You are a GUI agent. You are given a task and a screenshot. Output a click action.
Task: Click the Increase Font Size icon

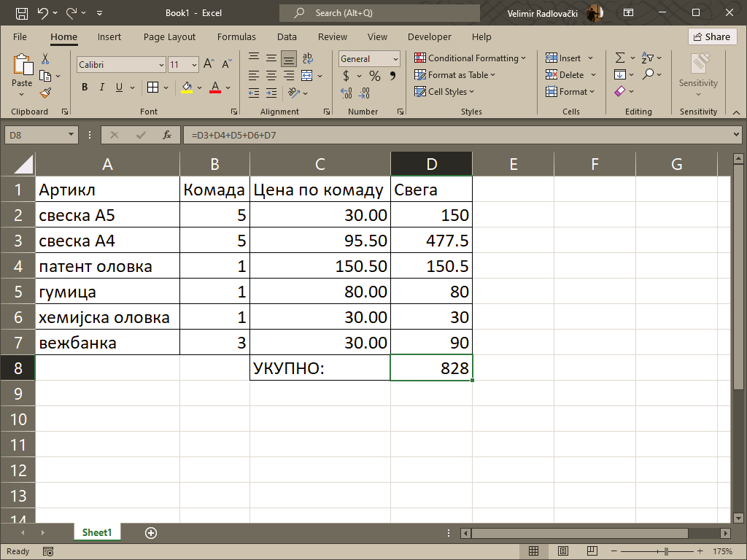click(209, 65)
